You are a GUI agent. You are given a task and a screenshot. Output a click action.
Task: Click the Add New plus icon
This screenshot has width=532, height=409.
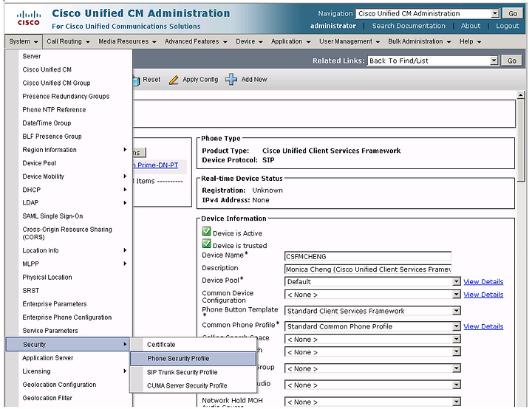(231, 79)
